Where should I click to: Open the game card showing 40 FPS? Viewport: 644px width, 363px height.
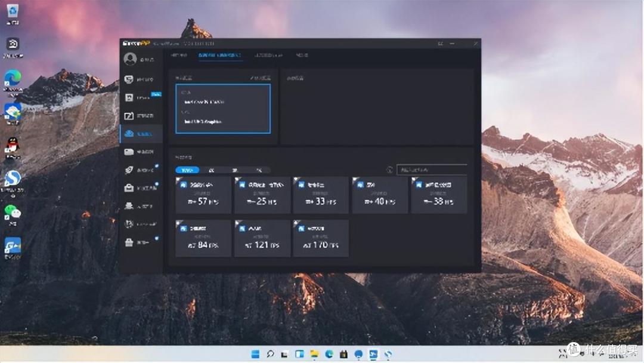380,195
